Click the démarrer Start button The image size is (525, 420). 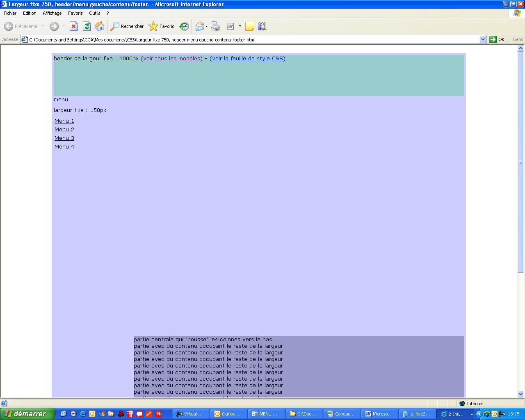point(27,414)
